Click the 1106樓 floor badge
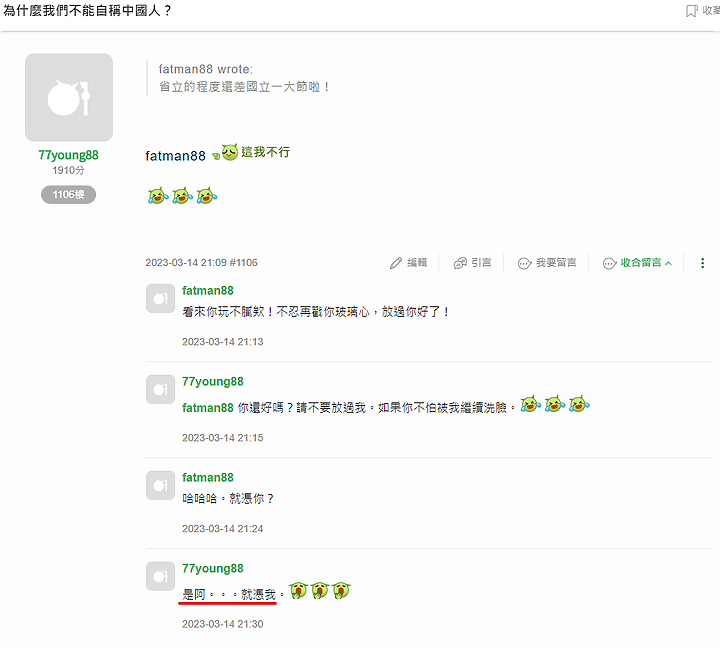This screenshot has width=720, height=648. tap(68, 195)
